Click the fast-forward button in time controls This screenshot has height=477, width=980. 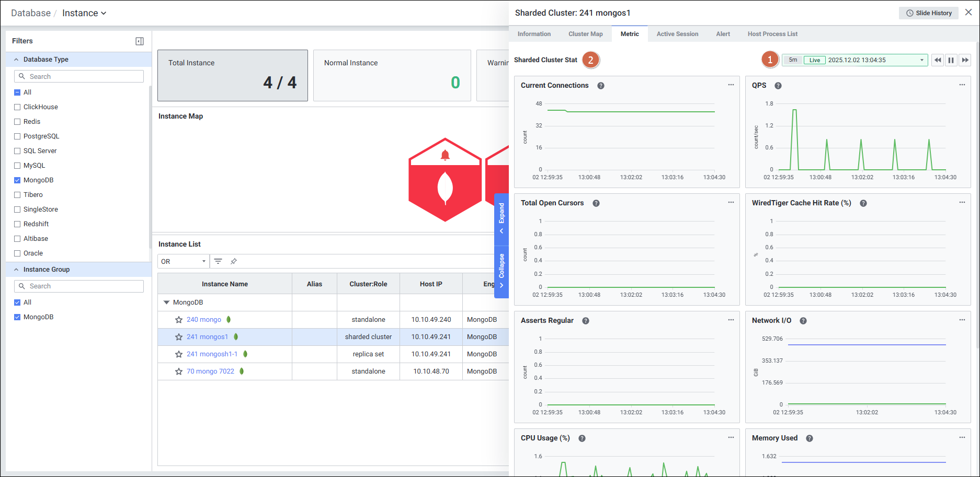965,60
